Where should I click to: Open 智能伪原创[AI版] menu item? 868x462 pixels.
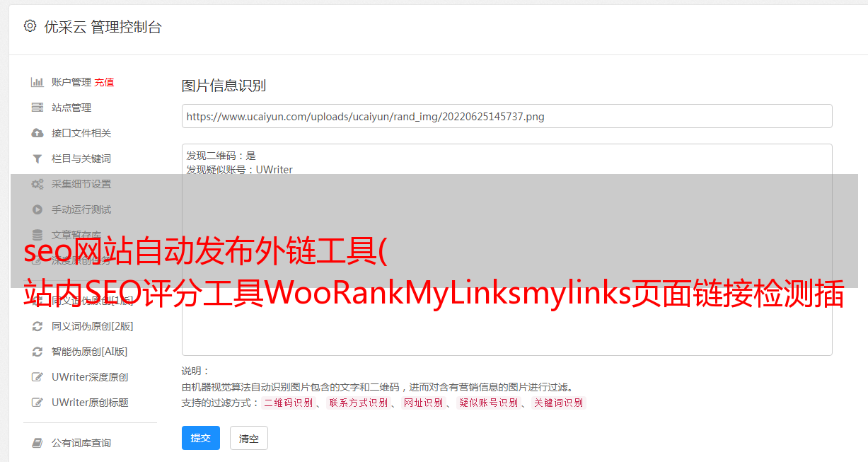(90, 352)
